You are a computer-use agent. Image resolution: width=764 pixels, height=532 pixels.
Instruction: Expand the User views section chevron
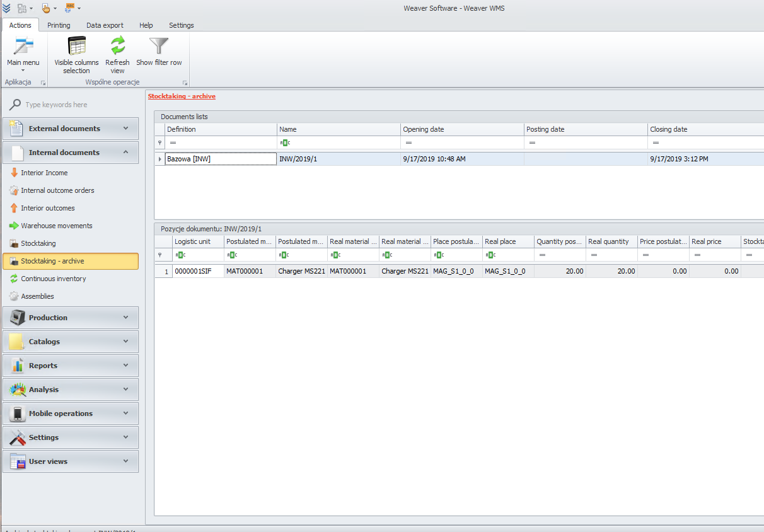click(126, 461)
